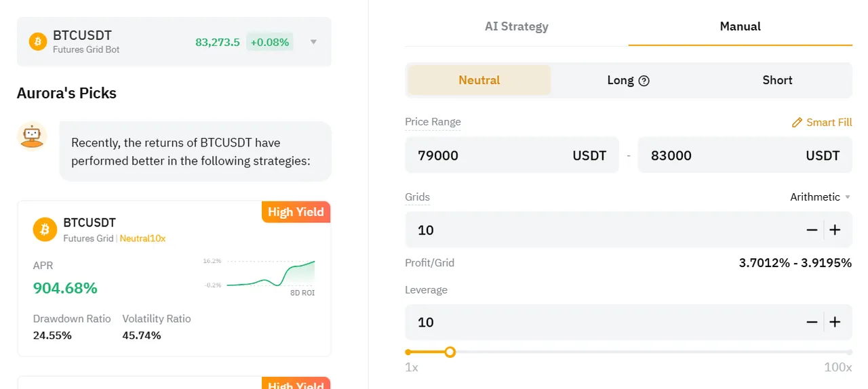Decrease Leverage with the minus icon
Screen dimensions: 868x389
(x=812, y=322)
